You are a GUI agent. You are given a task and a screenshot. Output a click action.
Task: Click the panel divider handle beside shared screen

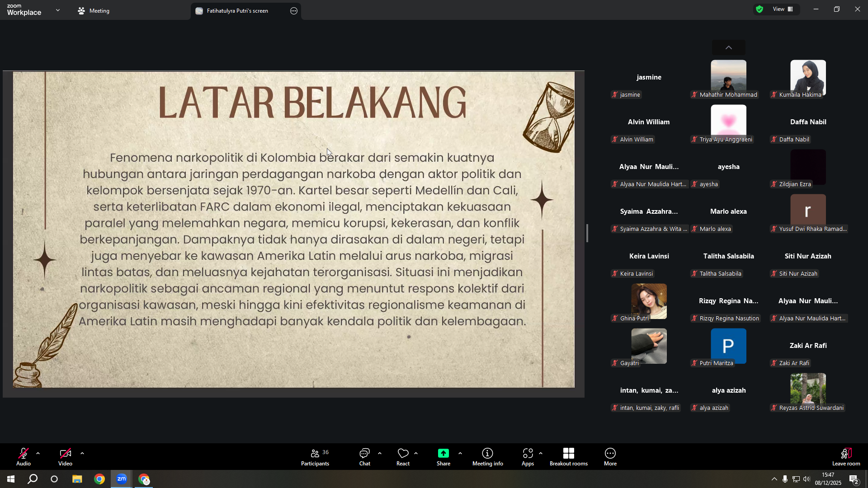click(x=587, y=233)
